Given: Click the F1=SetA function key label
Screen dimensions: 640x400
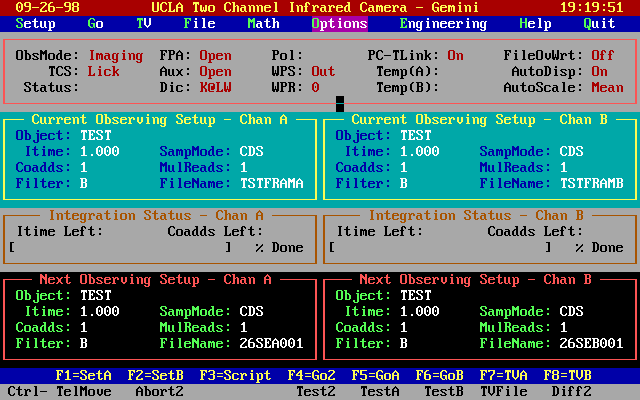Looking at the screenshot, I should (x=83, y=375).
